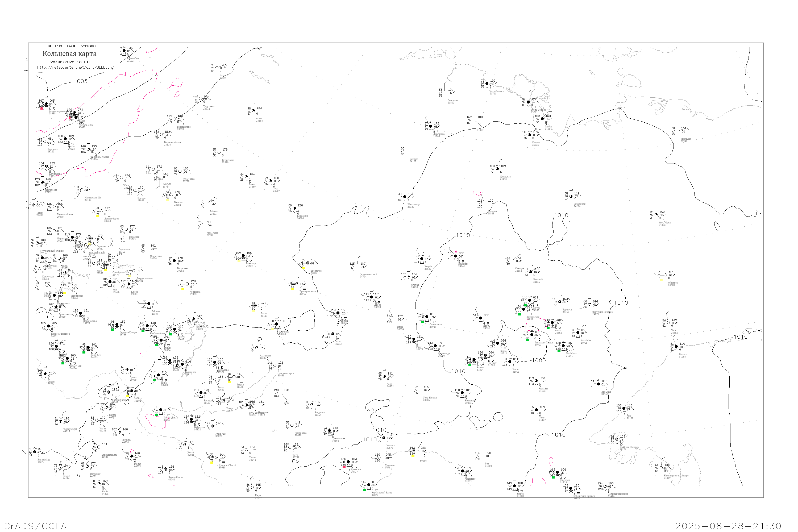The height and width of the screenshot is (532, 798).
Task: Click the Якутск station name label
Action: click(536, 308)
